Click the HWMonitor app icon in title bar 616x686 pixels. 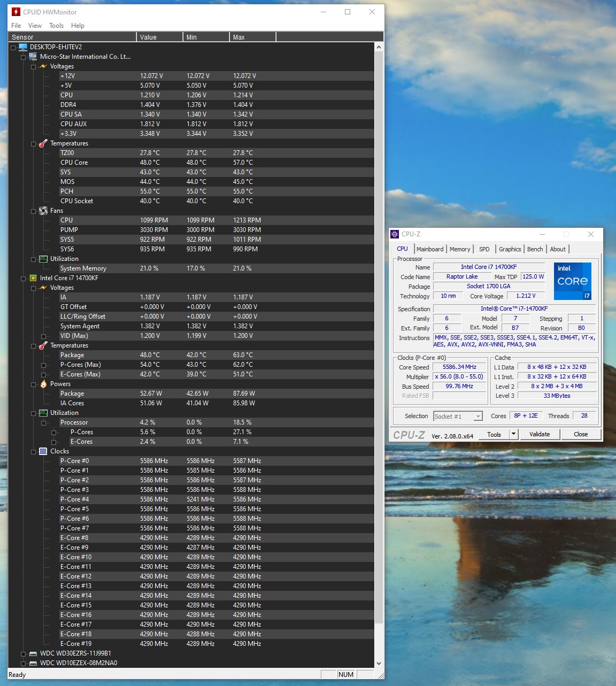(16, 12)
